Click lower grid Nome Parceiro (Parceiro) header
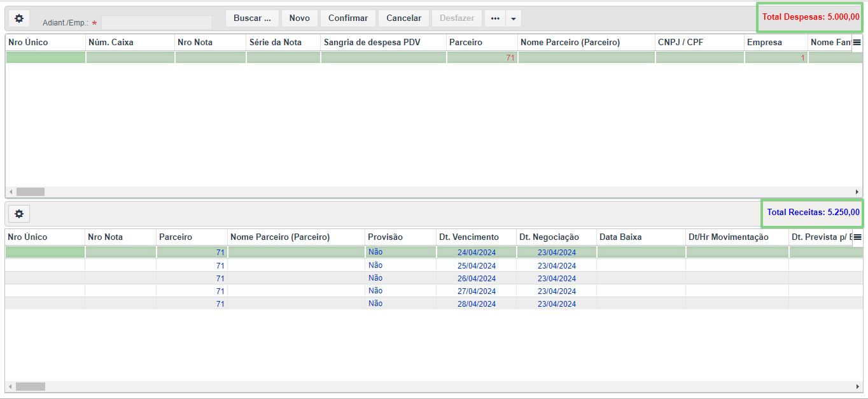Viewport: 868px width, 399px height. click(296, 237)
